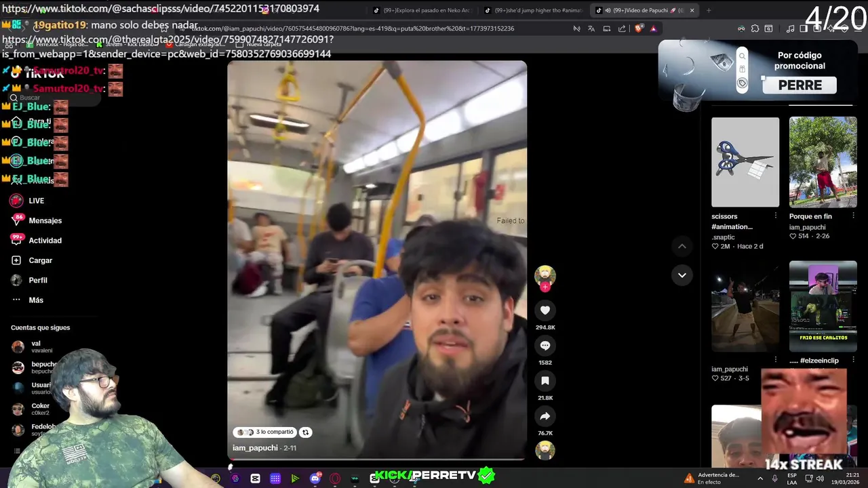Open the spinning sound disc below share
Screen dimensions: 868x488
(x=545, y=450)
